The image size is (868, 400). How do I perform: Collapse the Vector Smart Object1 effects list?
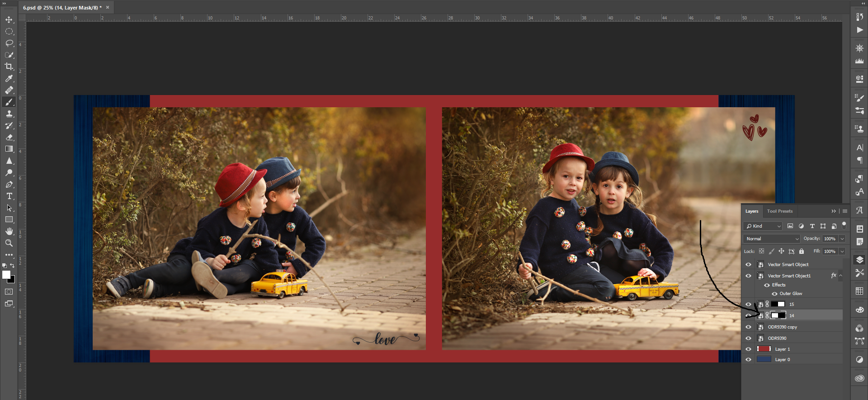pyautogui.click(x=840, y=276)
